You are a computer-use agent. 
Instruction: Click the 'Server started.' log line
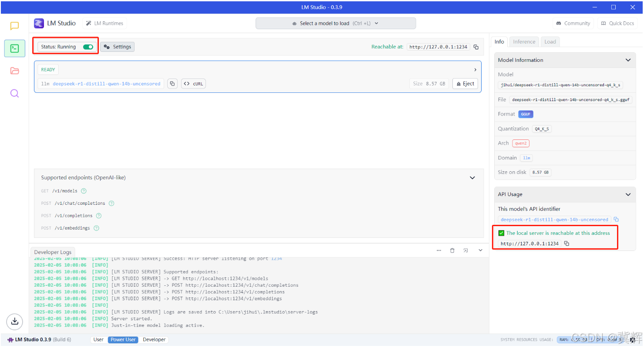pos(131,319)
